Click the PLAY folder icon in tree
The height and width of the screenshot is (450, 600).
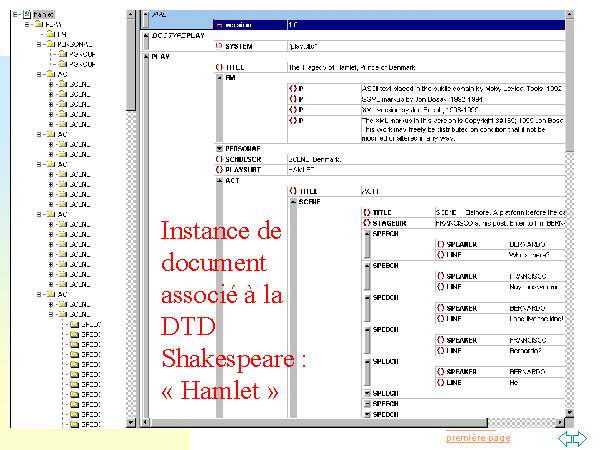pos(37,25)
